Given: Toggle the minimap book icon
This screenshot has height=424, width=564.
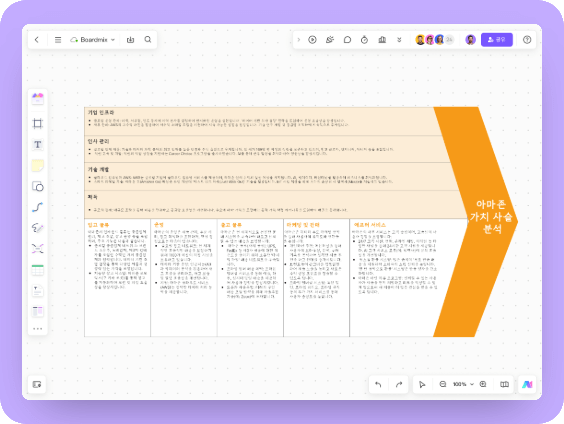Looking at the screenshot, I should 504,384.
